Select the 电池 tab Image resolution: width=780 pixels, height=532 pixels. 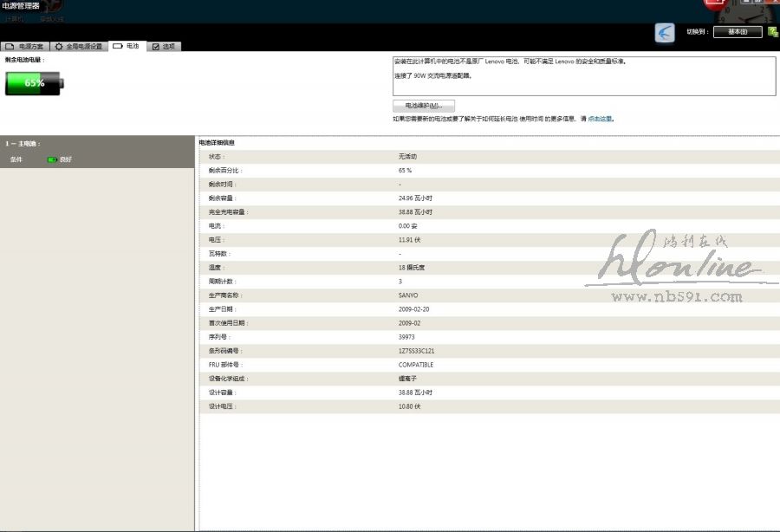click(x=127, y=46)
